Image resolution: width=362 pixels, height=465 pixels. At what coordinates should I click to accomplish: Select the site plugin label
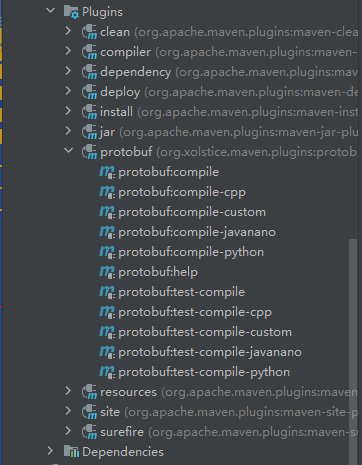pos(110,412)
